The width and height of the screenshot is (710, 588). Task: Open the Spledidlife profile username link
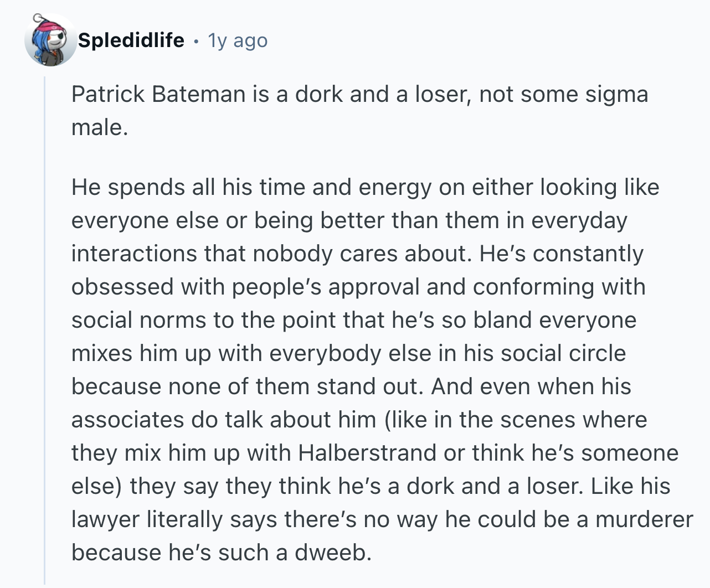click(131, 40)
